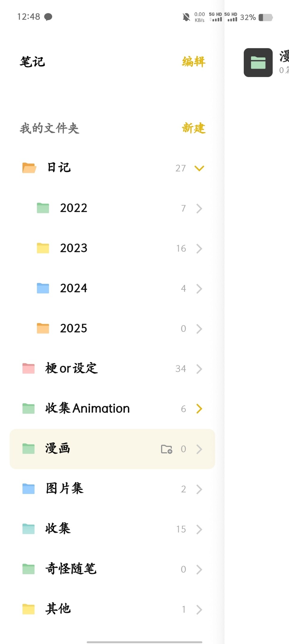Viewport: 289px width, 644px height.
Task: Open the 收集 folder with 15 notes
Action: (x=58, y=529)
